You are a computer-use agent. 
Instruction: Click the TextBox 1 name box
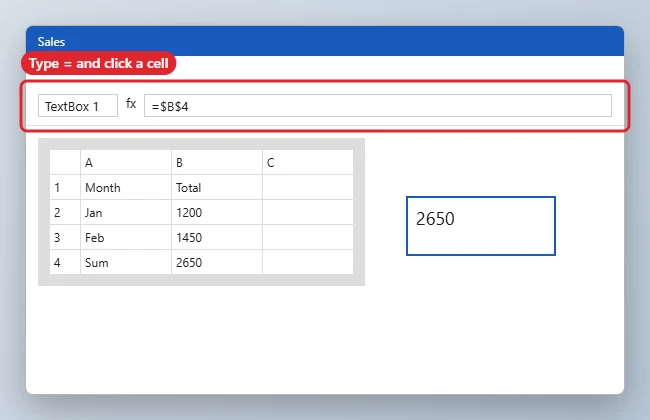point(78,106)
